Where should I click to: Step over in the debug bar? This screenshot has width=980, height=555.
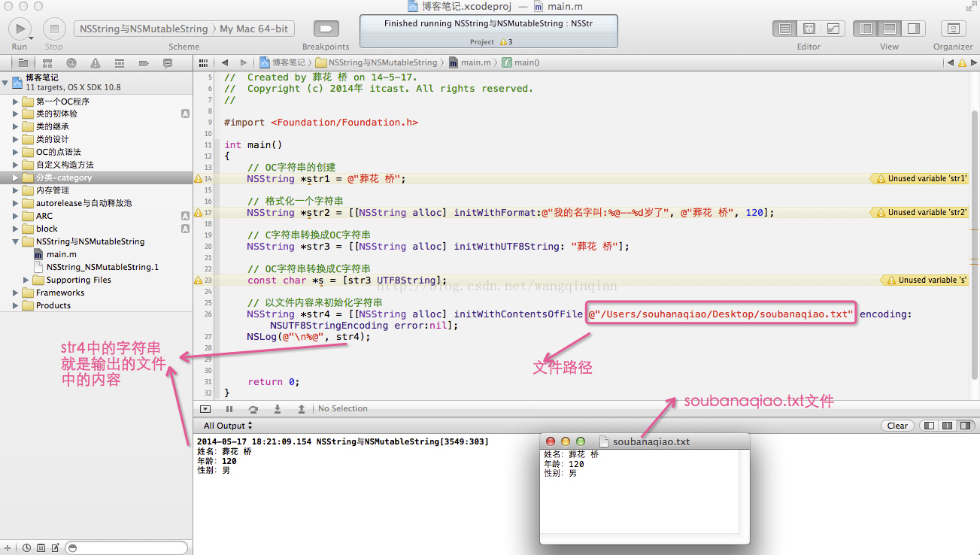(x=253, y=409)
